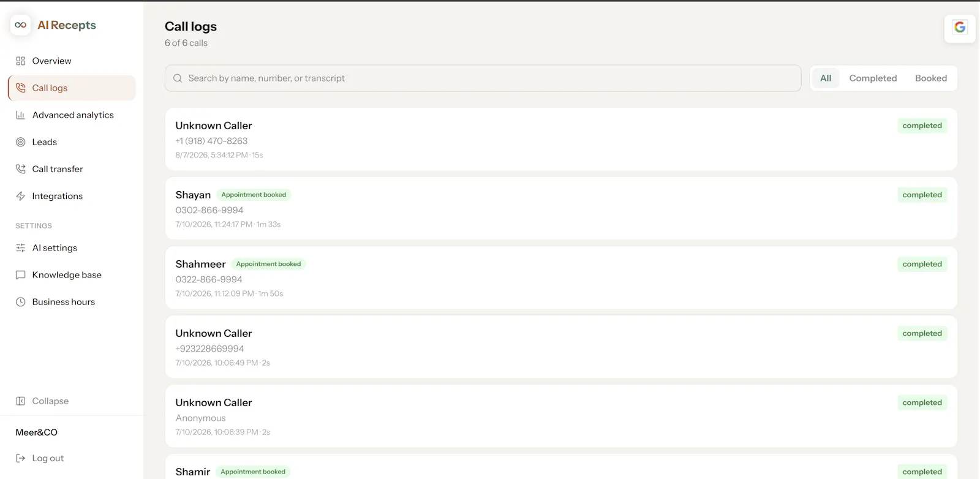Click the Integrations lightning bolt icon
Image resolution: width=980 pixels, height=479 pixels.
point(21,196)
